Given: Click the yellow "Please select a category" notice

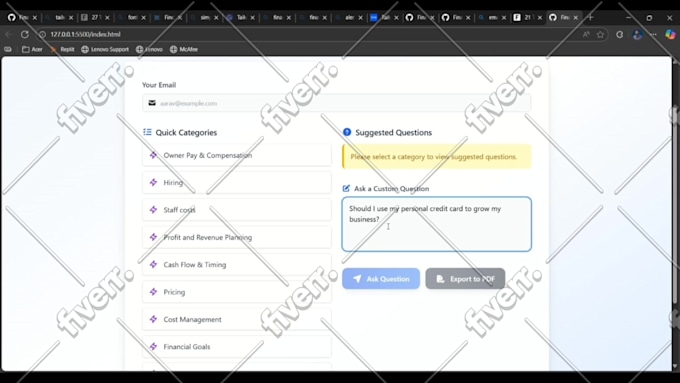Looking at the screenshot, I should pos(436,157).
